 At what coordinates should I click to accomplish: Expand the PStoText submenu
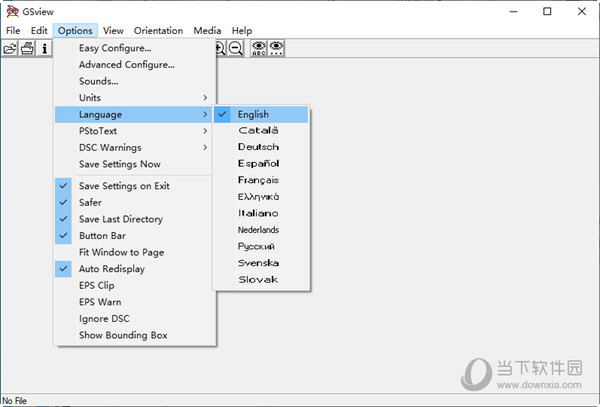click(x=133, y=131)
